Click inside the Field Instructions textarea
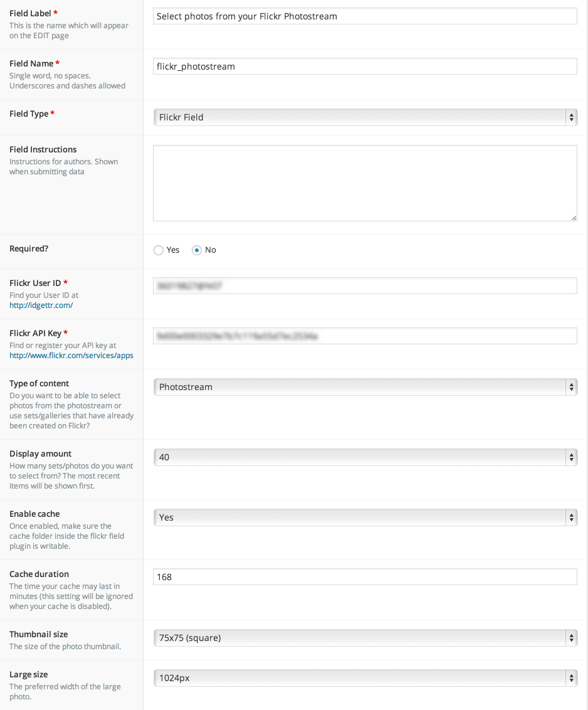Image resolution: width=588 pixels, height=710 pixels. pos(365,183)
